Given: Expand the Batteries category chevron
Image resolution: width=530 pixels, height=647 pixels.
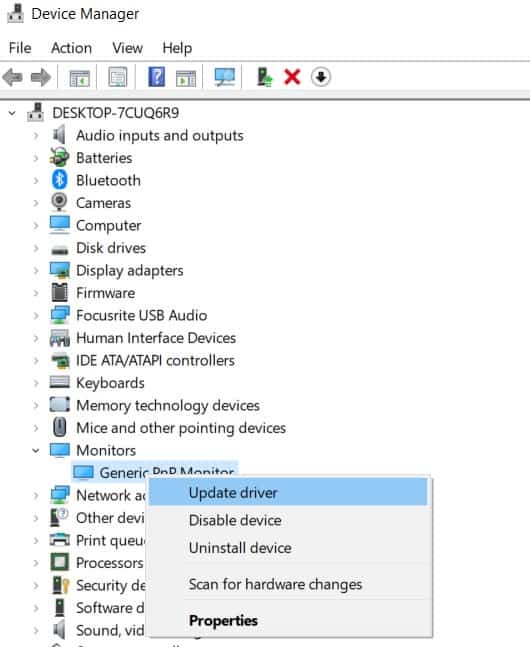Looking at the screenshot, I should [x=36, y=158].
